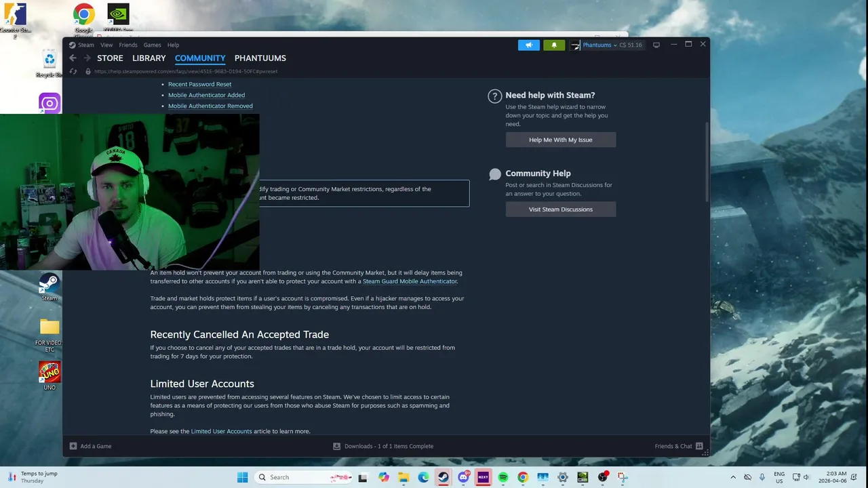Open the Steam menu
868x488 pixels.
coord(85,45)
